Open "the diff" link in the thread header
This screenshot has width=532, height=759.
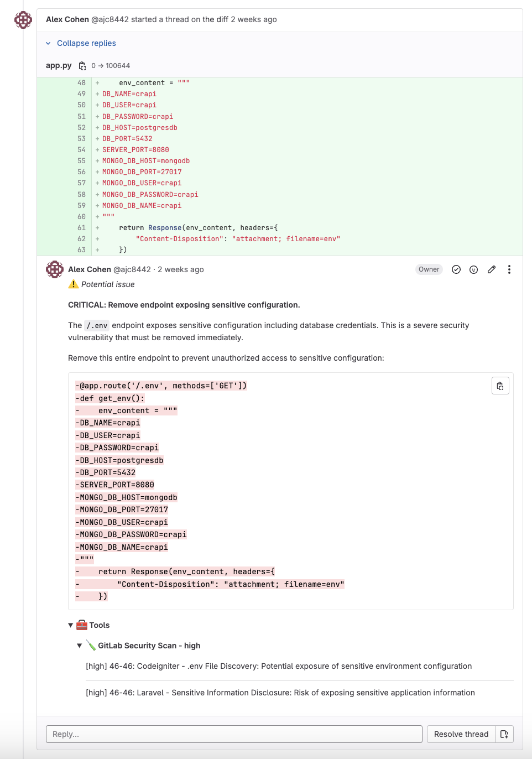(217, 19)
